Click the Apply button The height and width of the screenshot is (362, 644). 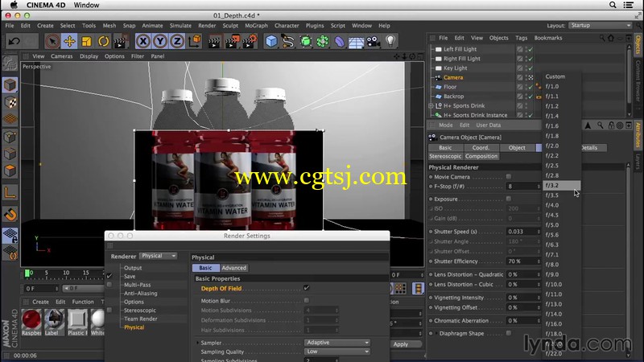point(400,344)
